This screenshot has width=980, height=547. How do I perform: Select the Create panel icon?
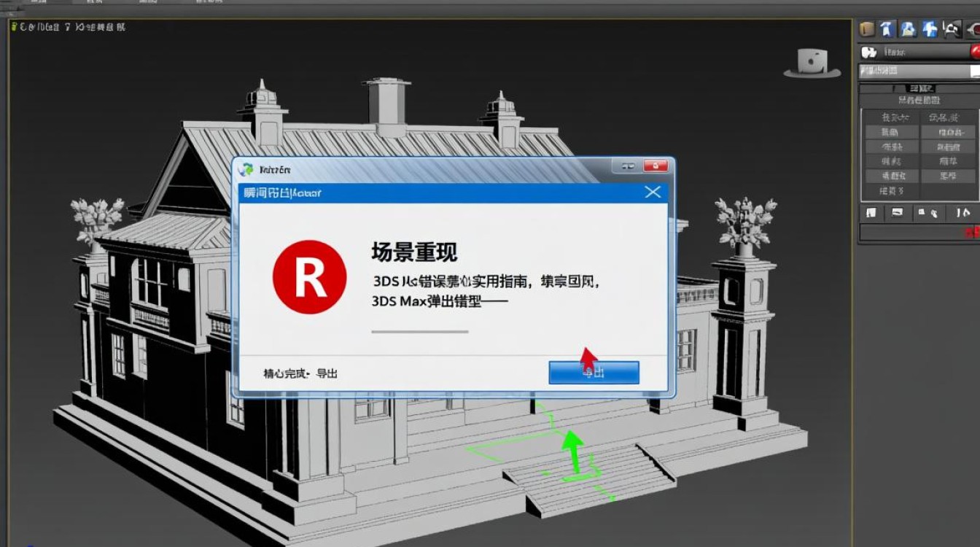click(866, 28)
